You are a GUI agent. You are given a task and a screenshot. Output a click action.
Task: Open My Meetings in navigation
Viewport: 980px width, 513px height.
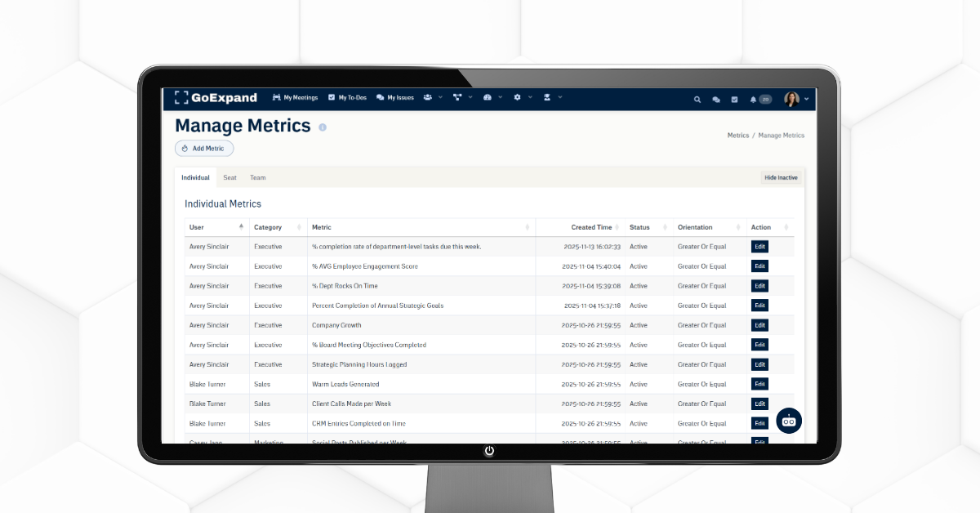[295, 98]
